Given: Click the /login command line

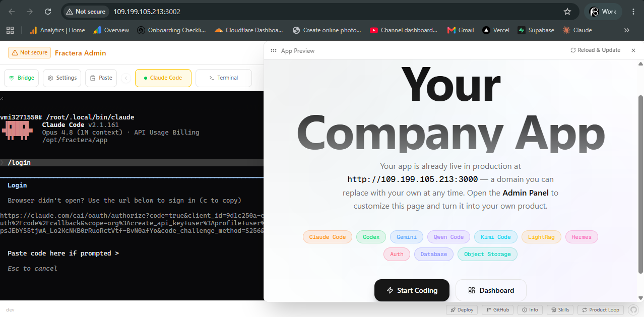Looking at the screenshot, I should tap(132, 162).
